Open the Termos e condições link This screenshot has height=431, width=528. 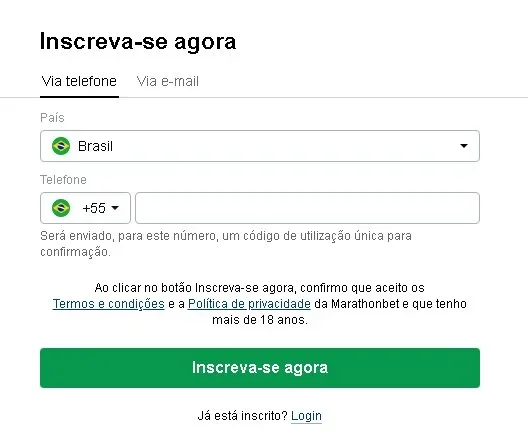(x=108, y=304)
